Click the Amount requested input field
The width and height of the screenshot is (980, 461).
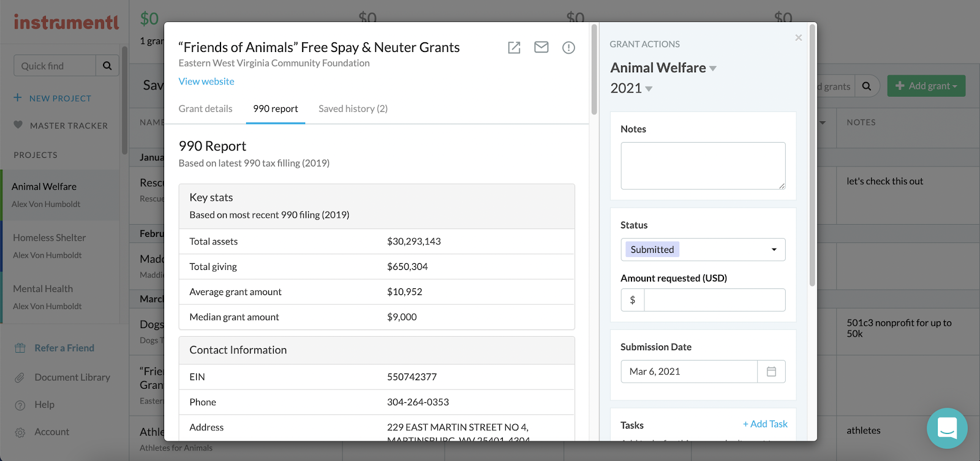[715, 300]
